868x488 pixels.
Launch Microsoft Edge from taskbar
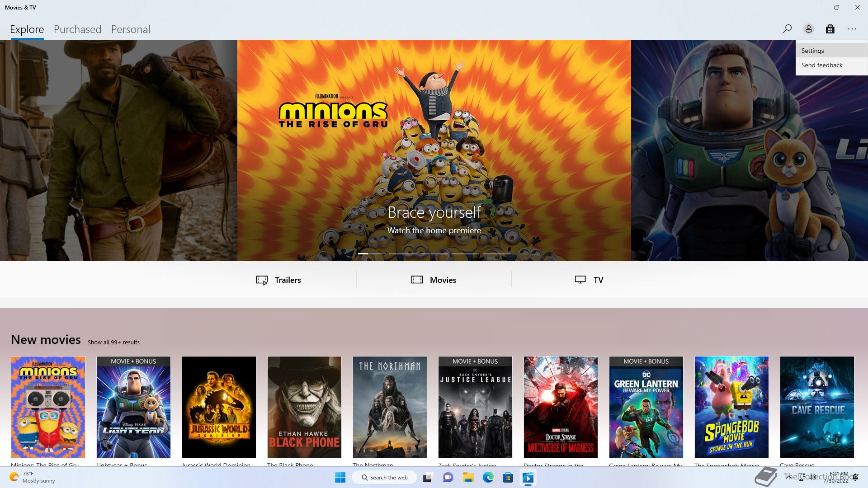pos(488,477)
